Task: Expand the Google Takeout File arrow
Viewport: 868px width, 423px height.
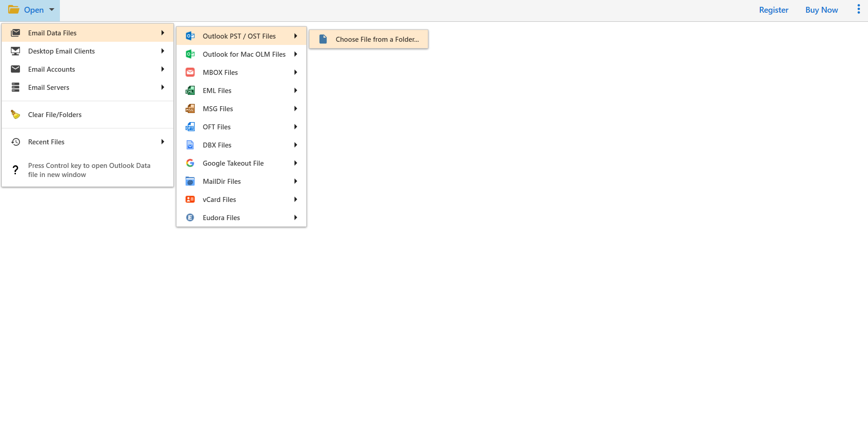Action: (x=295, y=163)
